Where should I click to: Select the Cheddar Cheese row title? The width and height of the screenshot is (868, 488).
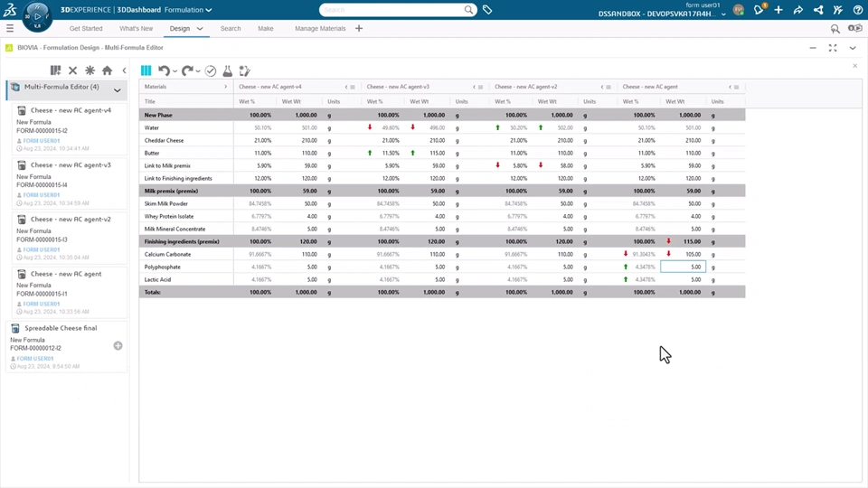(x=164, y=141)
